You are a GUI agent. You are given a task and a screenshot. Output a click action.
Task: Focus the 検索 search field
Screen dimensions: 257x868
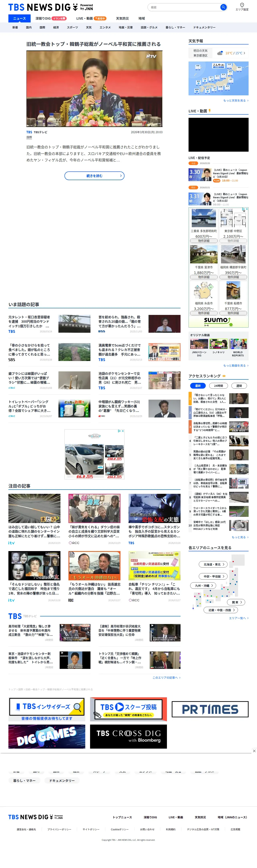coord(184,7)
